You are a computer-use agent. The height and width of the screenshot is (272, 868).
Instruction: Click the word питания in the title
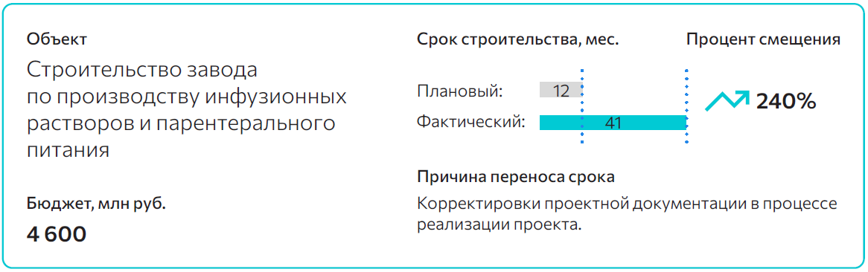68,150
